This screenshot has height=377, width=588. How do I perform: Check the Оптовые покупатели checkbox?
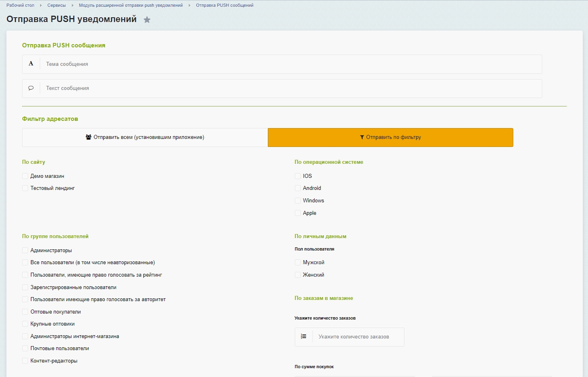pos(25,312)
